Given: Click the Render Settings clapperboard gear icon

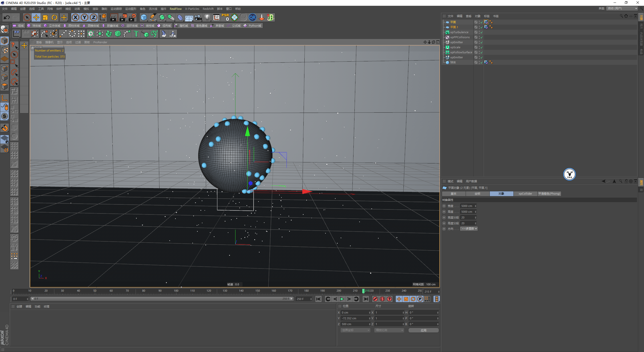Looking at the screenshot, I should click(x=132, y=17).
